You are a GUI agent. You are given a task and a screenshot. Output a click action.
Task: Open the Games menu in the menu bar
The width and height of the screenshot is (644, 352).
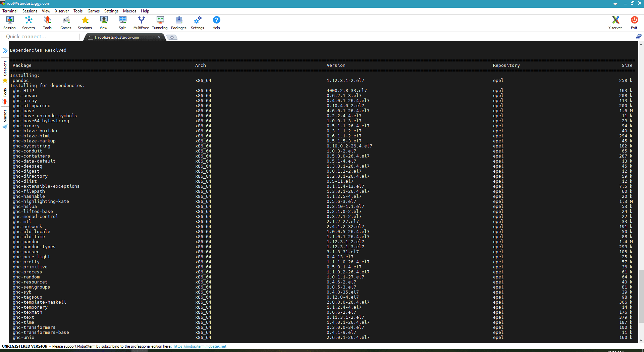[94, 11]
